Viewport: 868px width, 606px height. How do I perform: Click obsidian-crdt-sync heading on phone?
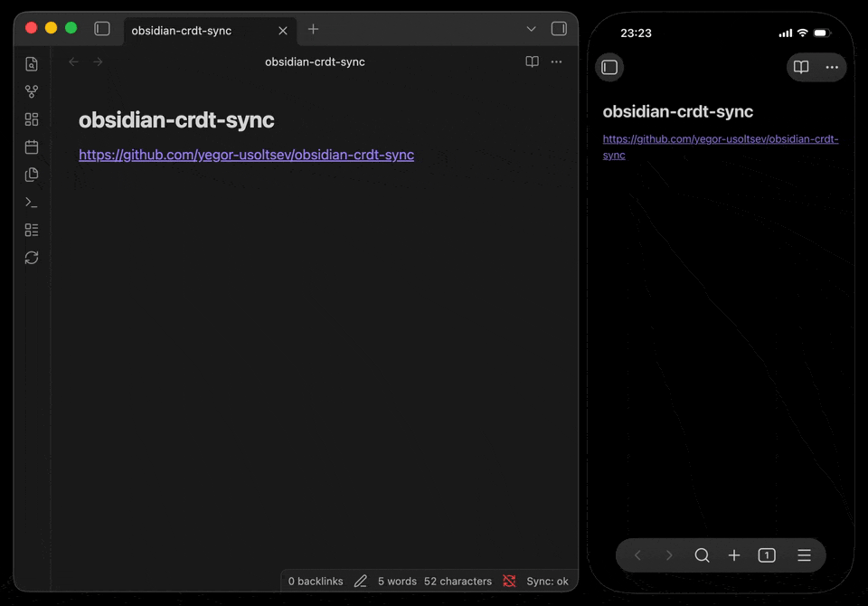pyautogui.click(x=677, y=112)
